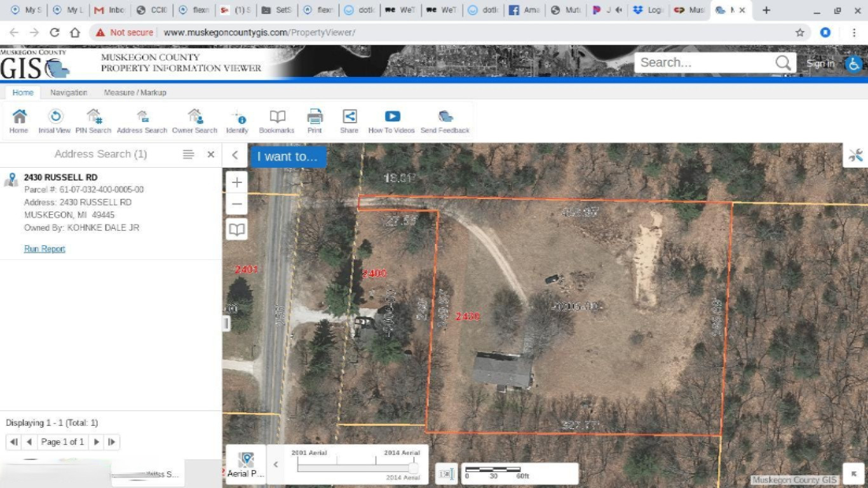This screenshot has height=488, width=868.
Task: Click the Sign in link
Action: tap(820, 63)
